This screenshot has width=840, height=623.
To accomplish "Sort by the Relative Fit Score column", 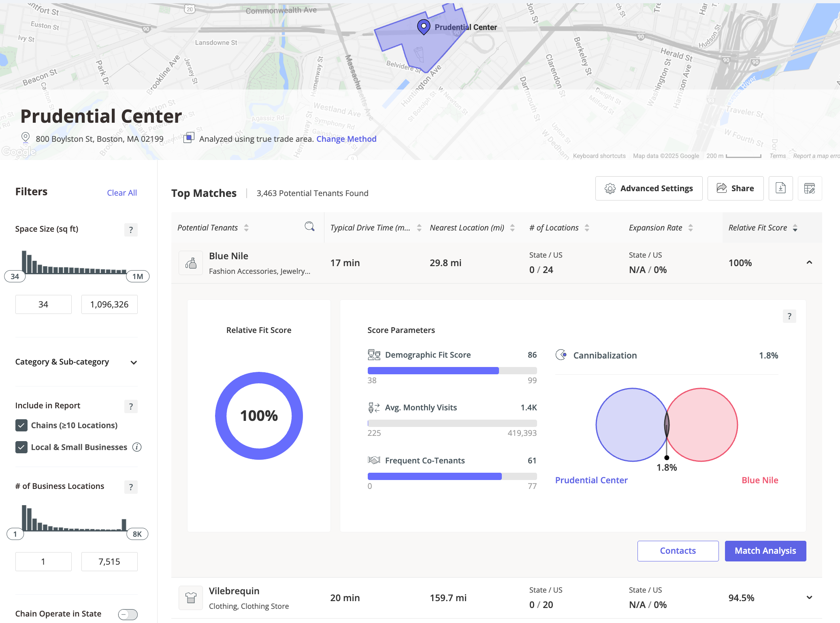I will [x=795, y=228].
